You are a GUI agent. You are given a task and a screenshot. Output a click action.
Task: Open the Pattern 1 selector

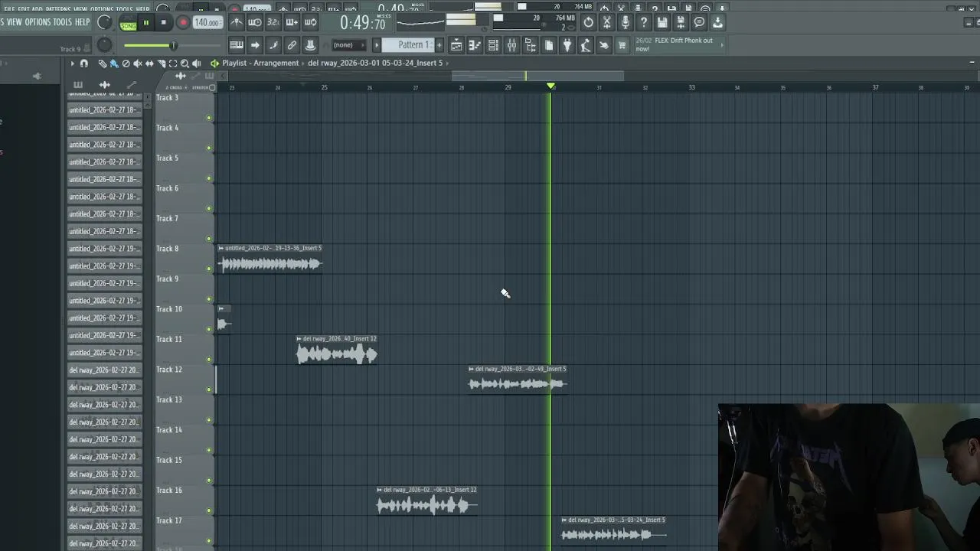[409, 45]
